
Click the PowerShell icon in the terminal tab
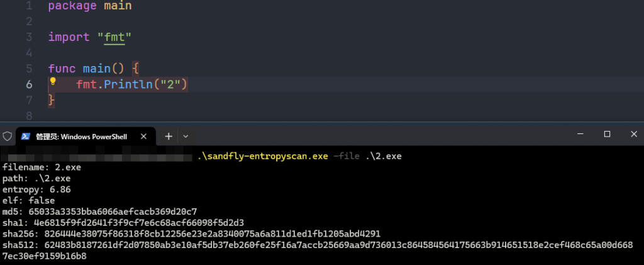tap(26, 136)
